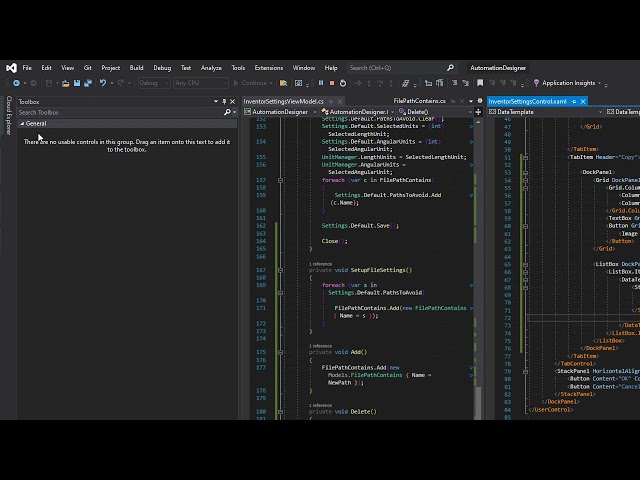The width and height of the screenshot is (640, 480).
Task: Open the View menu
Action: click(68, 68)
